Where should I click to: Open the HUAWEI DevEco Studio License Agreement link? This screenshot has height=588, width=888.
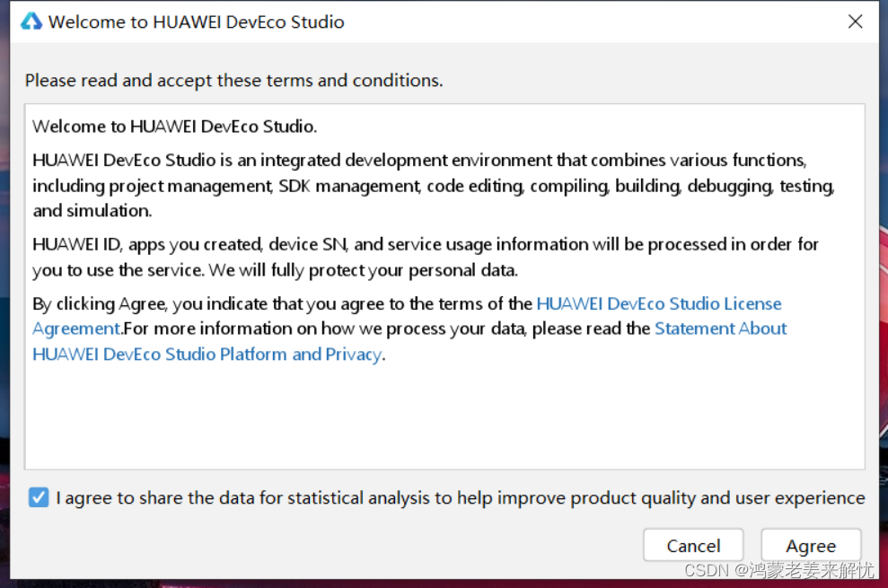658,304
